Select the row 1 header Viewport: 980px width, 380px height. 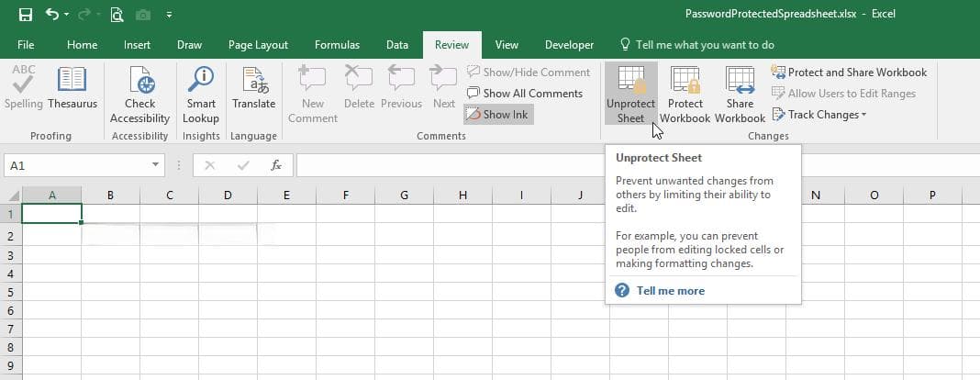click(x=11, y=214)
